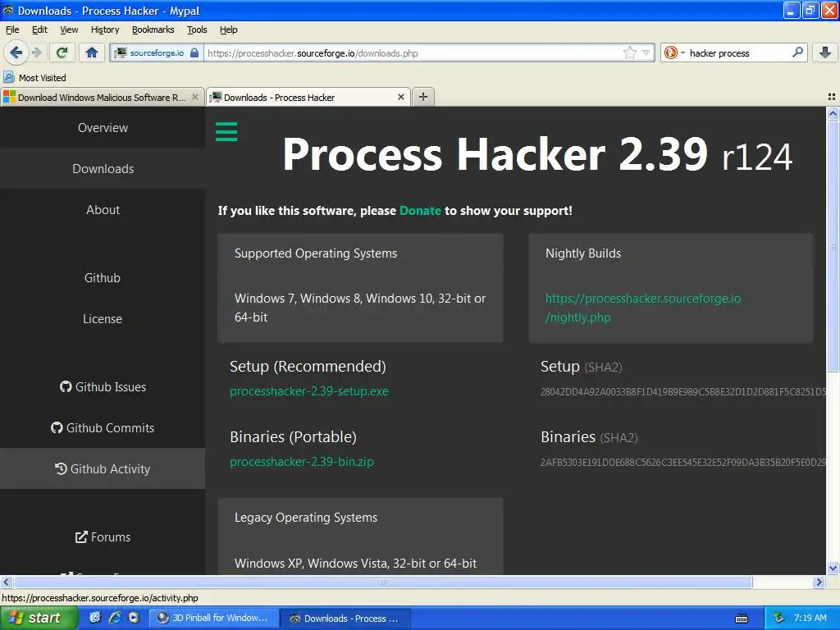The height and width of the screenshot is (630, 840).
Task: Click the Binaries SHA2 hash text
Action: (x=683, y=462)
